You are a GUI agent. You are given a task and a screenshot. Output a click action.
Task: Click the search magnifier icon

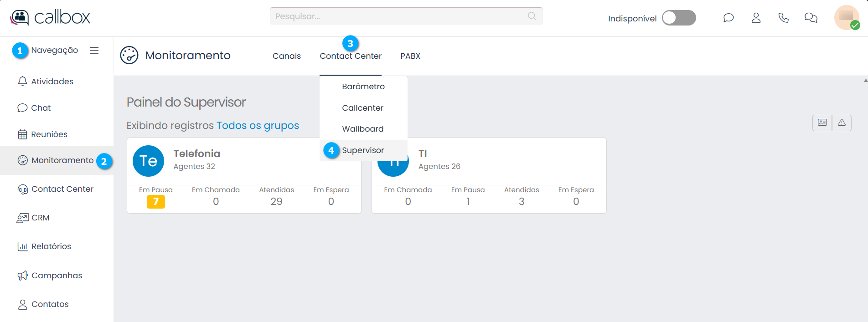point(532,16)
